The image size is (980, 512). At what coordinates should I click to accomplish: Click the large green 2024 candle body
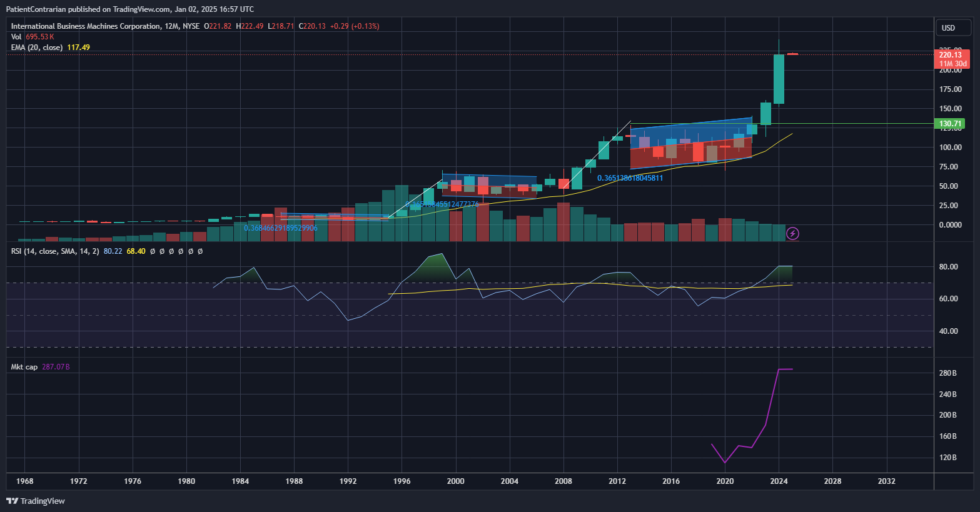(x=779, y=79)
